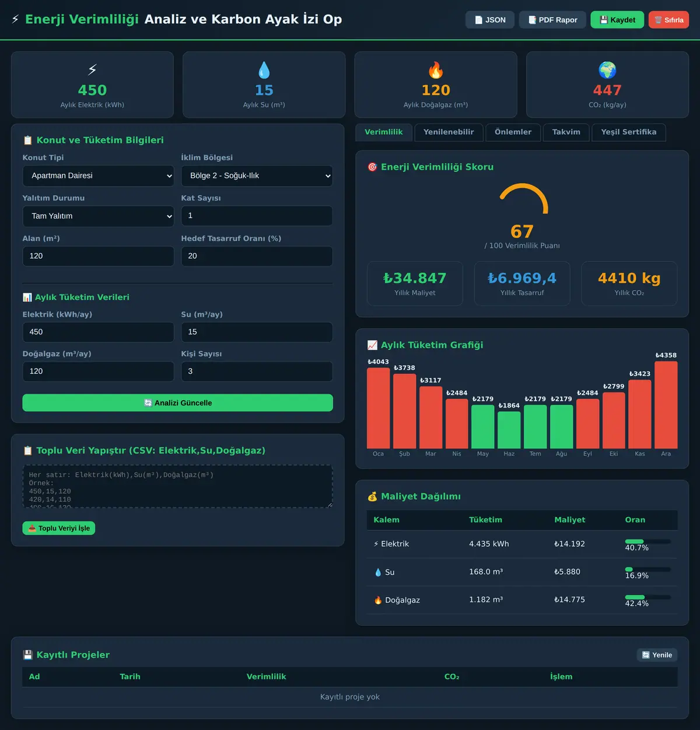Viewport: 700px width, 730px height.
Task: Click the Elektrik 40.7% ratio bar
Action: (x=647, y=542)
